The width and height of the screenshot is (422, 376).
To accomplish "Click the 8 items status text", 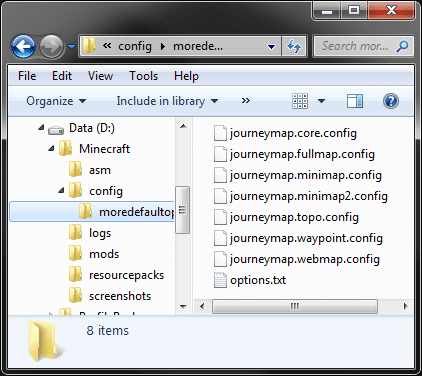I will pos(107,331).
